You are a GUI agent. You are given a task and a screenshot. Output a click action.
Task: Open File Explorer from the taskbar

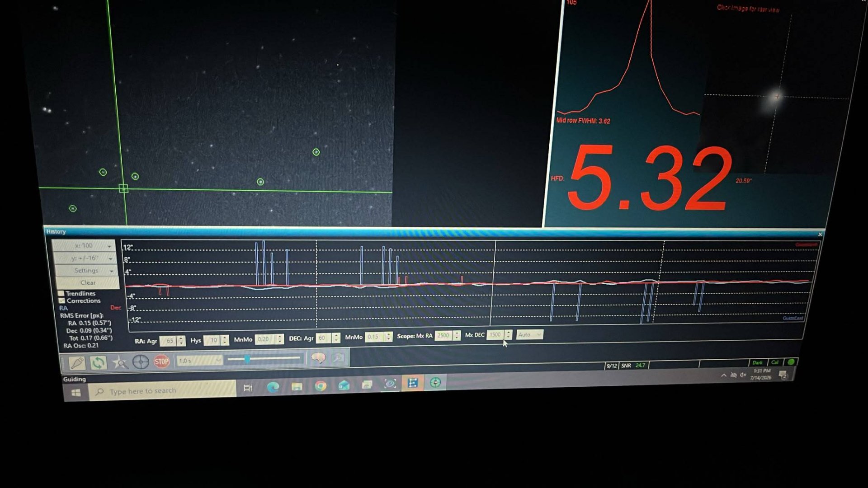point(297,386)
